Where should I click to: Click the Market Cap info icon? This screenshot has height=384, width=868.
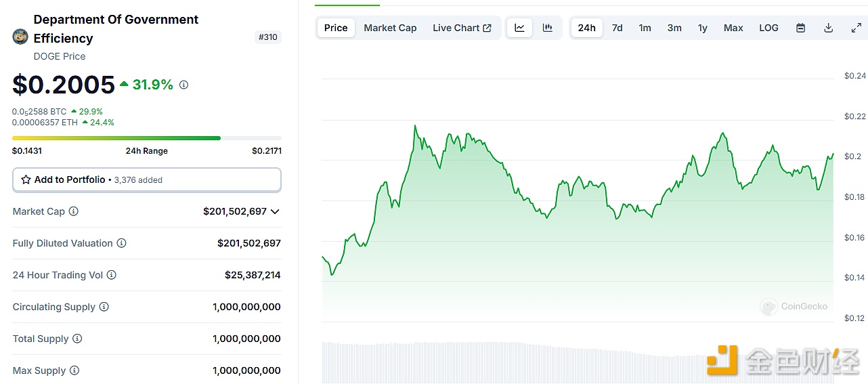[73, 211]
